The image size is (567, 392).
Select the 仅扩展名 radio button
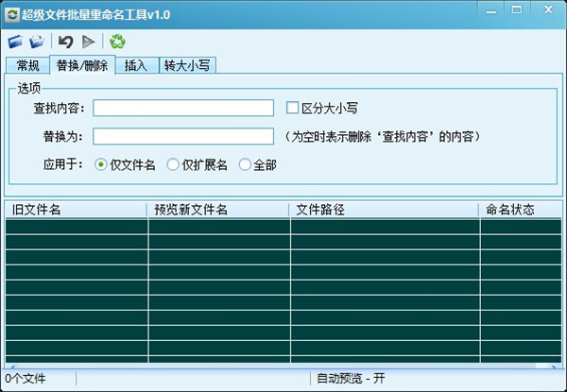(173, 164)
